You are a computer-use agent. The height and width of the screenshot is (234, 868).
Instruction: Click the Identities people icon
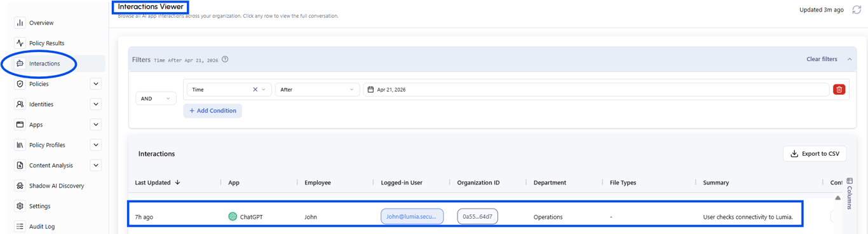20,104
